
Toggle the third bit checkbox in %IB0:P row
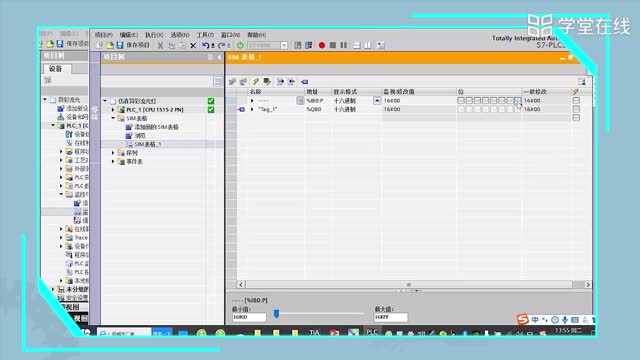click(478, 100)
